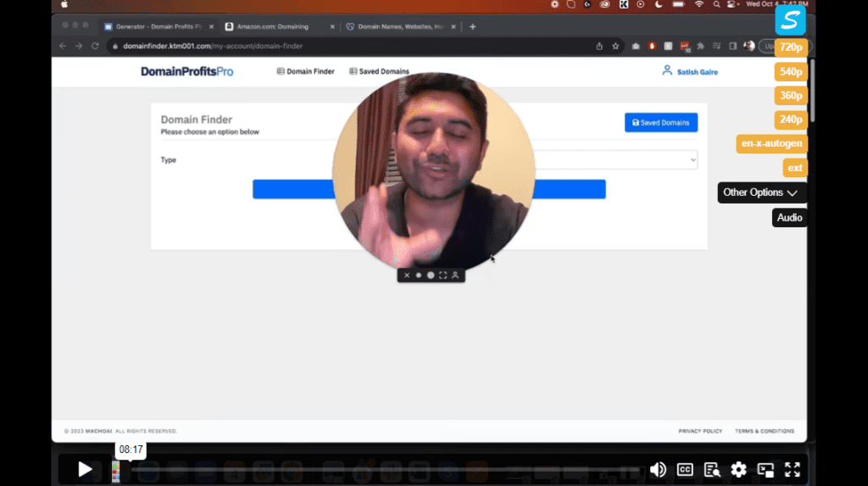Click the Audio download button
This screenshot has width=868, height=486.
[x=789, y=218]
